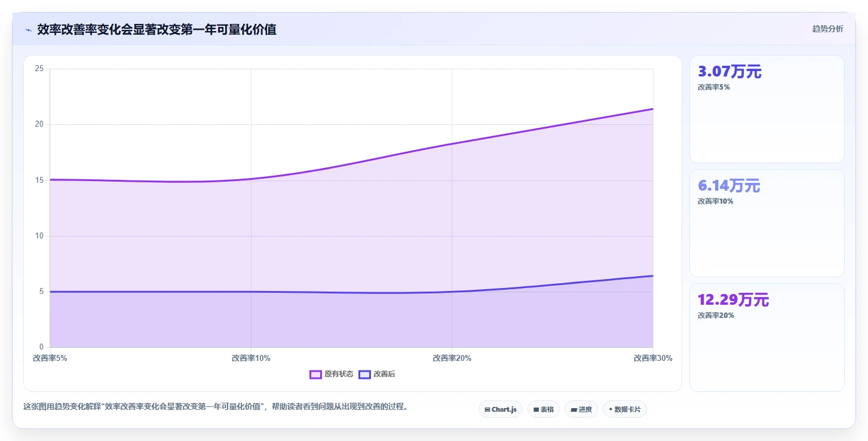Click the 改善率10% caption under 6.14万元
The image size is (868, 441).
pyautogui.click(x=716, y=201)
